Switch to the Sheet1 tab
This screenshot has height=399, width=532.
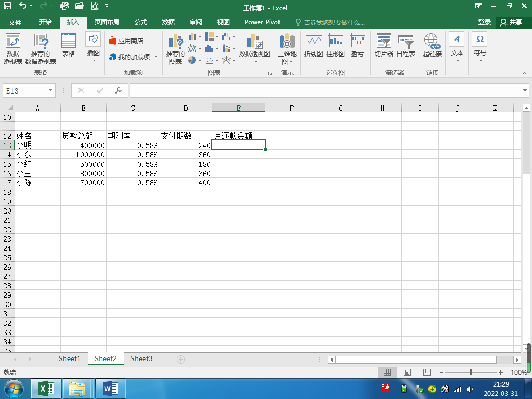pos(70,358)
